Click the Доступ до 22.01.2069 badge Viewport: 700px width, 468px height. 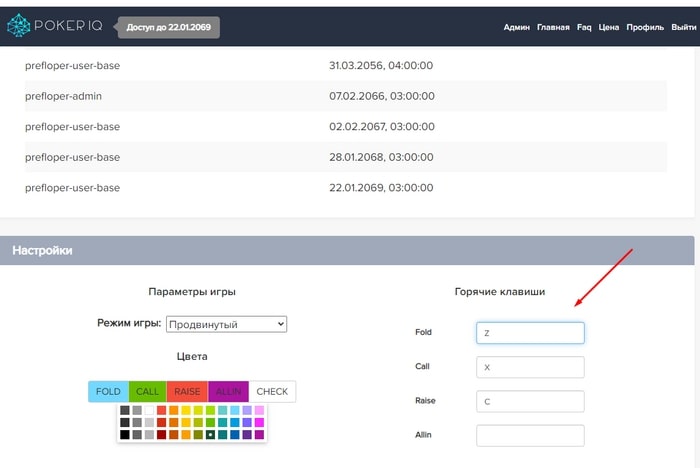pyautogui.click(x=169, y=27)
